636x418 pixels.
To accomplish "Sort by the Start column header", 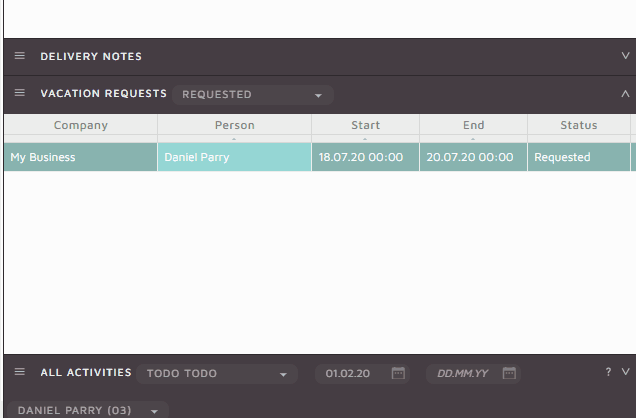I will coord(365,125).
